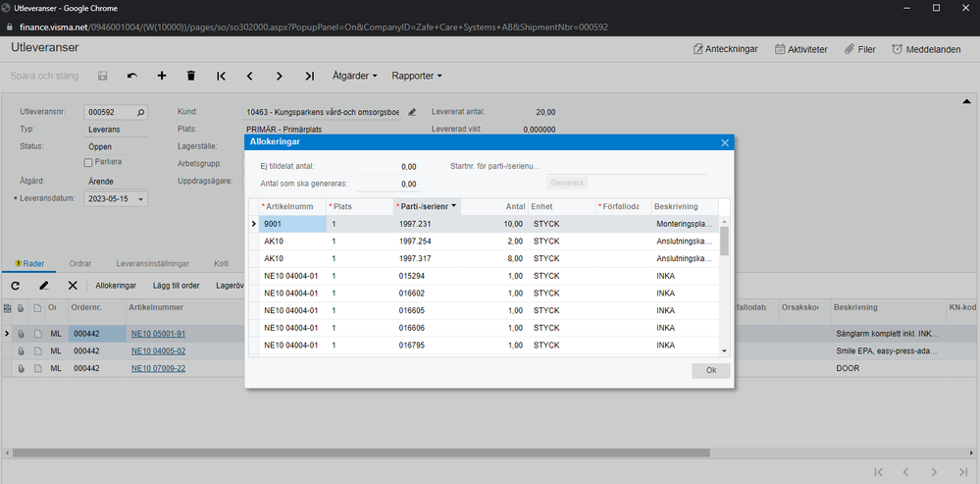Click the horizontal scrollbar of Rader grid

(x=360, y=453)
